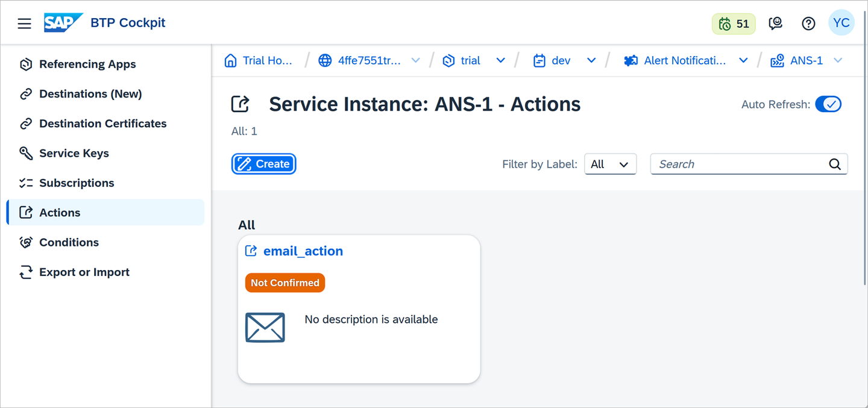The height and width of the screenshot is (408, 868).
Task: Toggle the Auto Refresh switch
Action: (x=828, y=104)
